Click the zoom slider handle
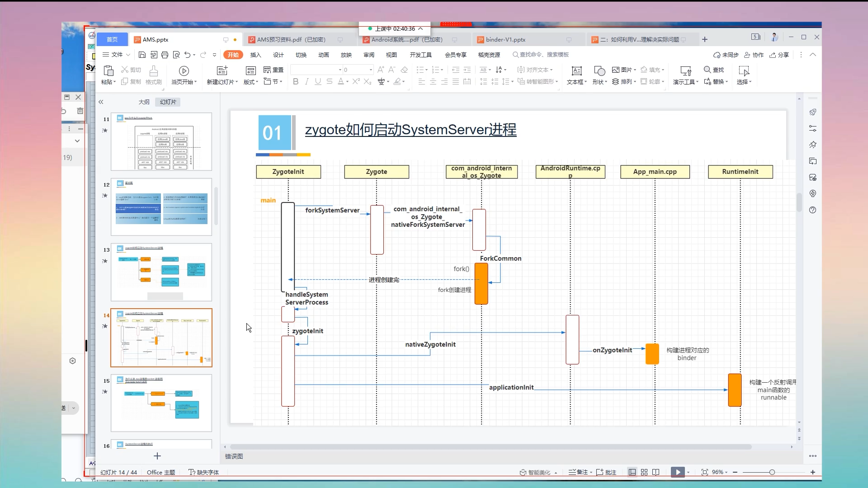The image size is (868, 488). (x=772, y=472)
